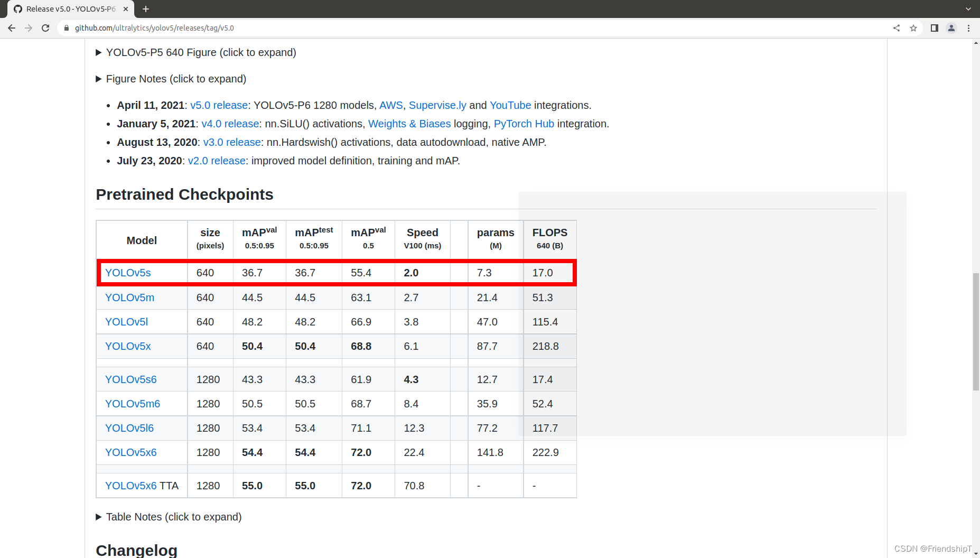Open the YOLOv5s model link
This screenshot has height=558, width=980.
(128, 273)
